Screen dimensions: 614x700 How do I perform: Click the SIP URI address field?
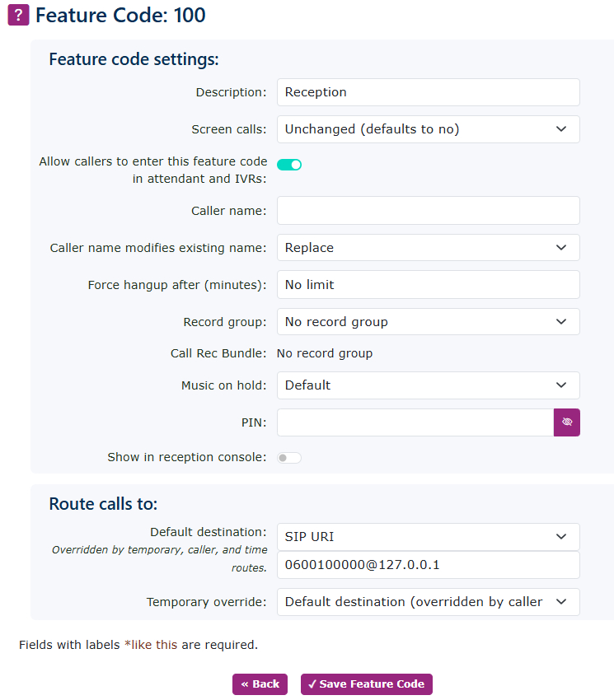(x=428, y=566)
